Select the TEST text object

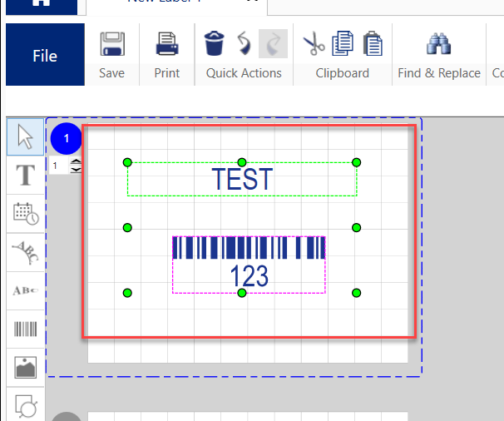click(x=241, y=179)
